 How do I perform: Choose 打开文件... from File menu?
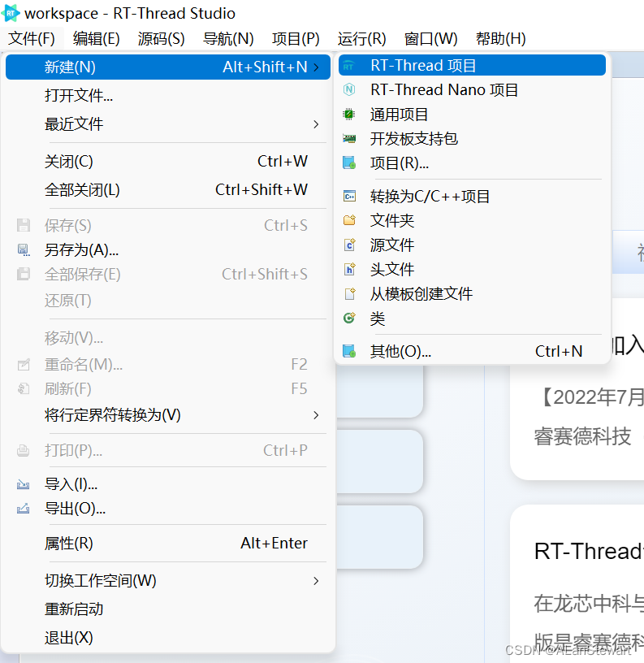(x=168, y=96)
